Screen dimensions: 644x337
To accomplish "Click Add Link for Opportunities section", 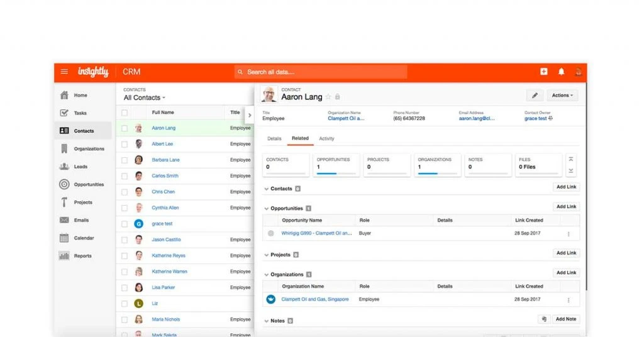I will tap(567, 206).
